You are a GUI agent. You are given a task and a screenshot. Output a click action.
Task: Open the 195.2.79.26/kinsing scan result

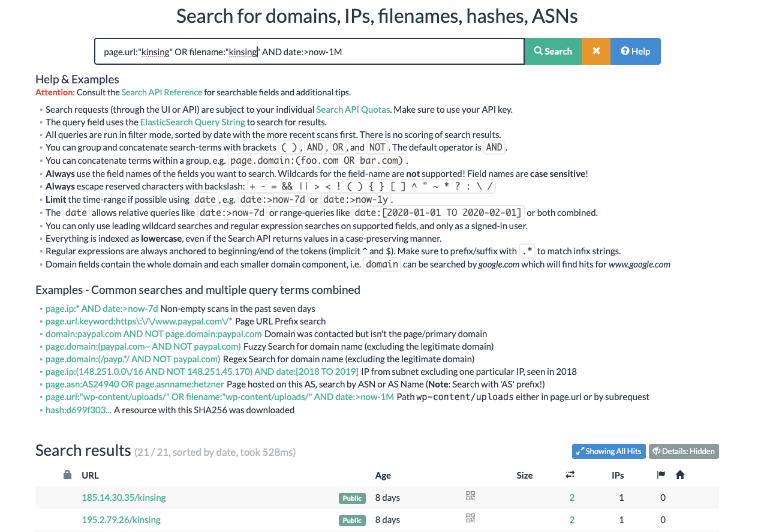click(121, 520)
